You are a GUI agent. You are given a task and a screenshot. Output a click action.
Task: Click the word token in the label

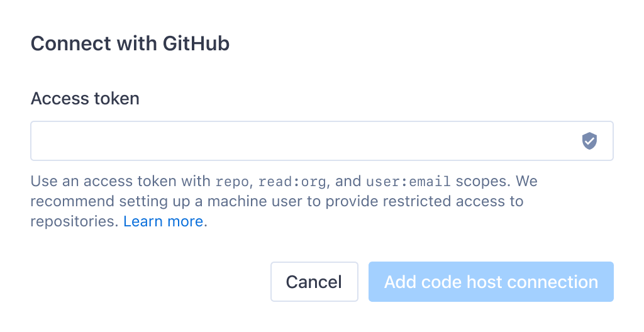[x=116, y=99]
